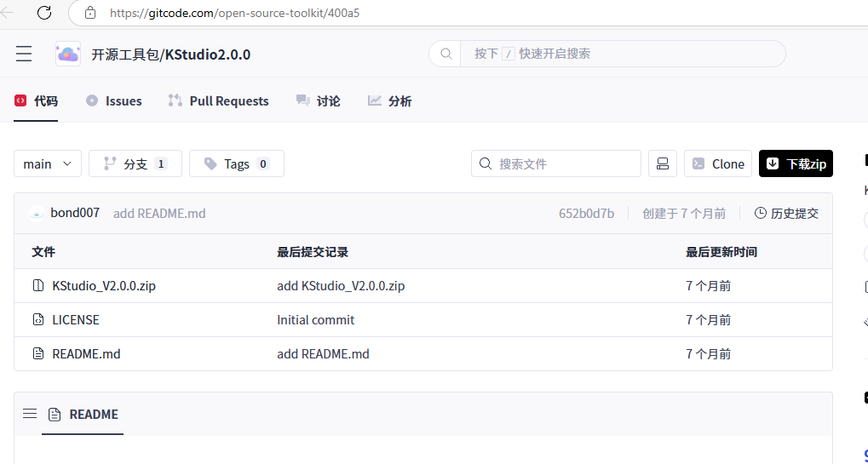Switch to the 代码 tab
Viewport: 868px width, 464px height.
pos(36,100)
